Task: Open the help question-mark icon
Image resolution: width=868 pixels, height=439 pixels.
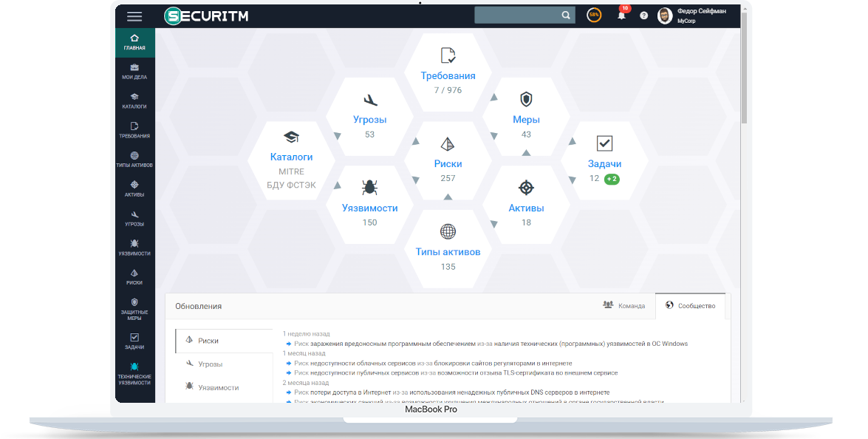Action: [x=642, y=15]
